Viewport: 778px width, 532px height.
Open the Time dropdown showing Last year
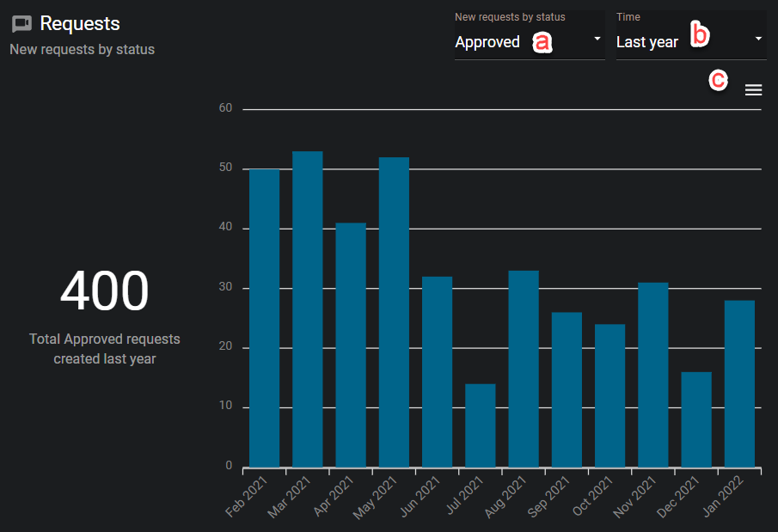pyautogui.click(x=690, y=36)
